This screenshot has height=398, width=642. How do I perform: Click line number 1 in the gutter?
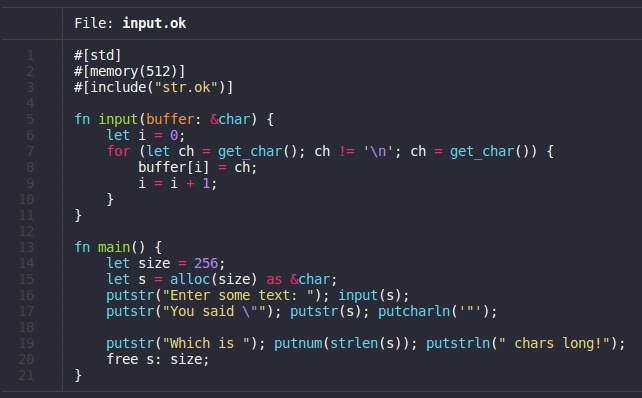coord(30,55)
